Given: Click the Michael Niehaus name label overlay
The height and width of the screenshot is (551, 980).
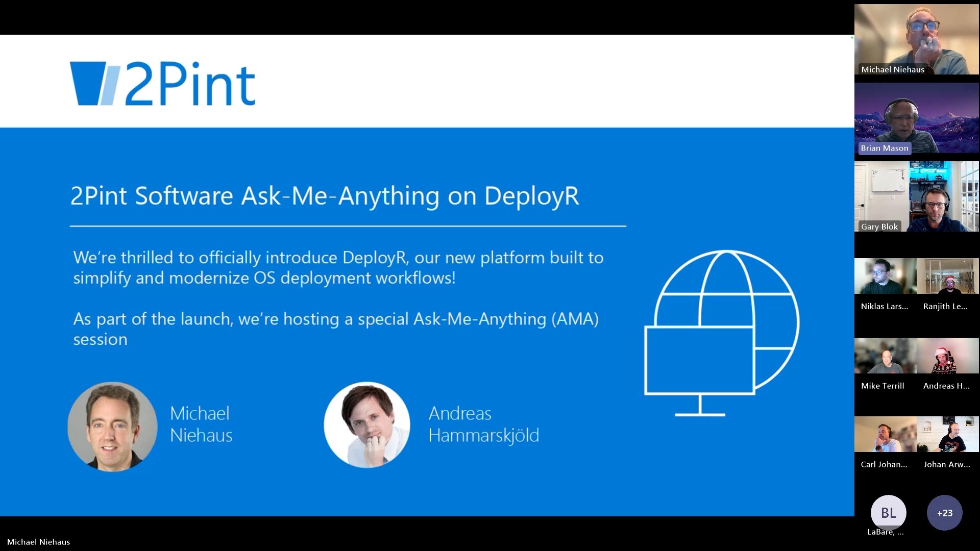Looking at the screenshot, I should coord(892,70).
